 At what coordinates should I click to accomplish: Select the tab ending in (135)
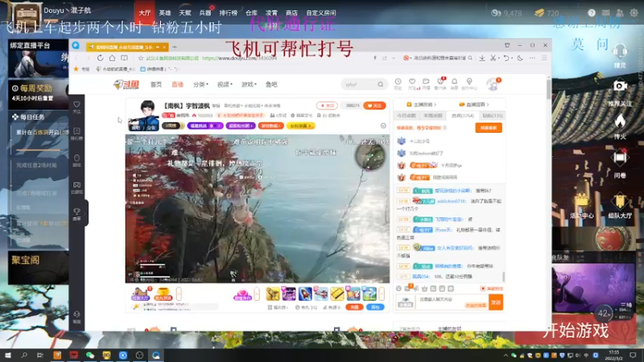pos(493,116)
